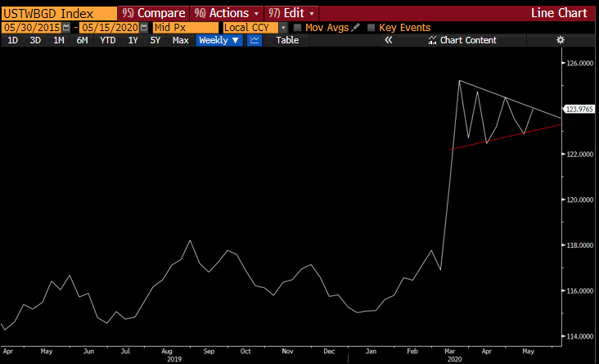This screenshot has height=364, width=599.
Task: Expand the Weekly periodicity dropdown
Action: [218, 40]
